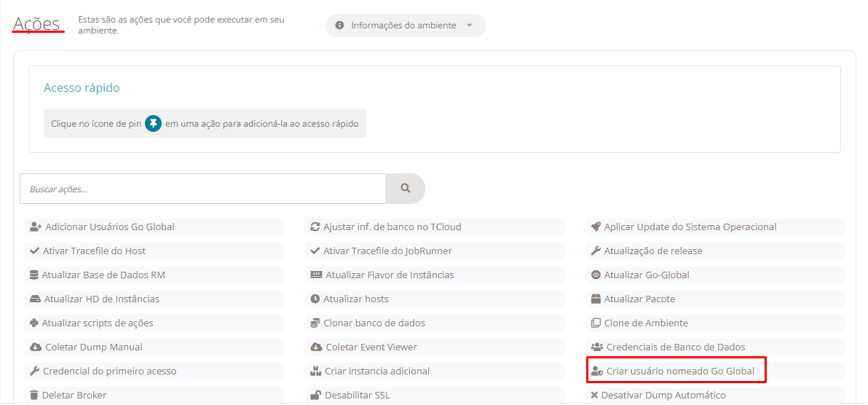
Task: Click the user-shield icon beside Criar usuário nomeado
Action: pos(597,371)
